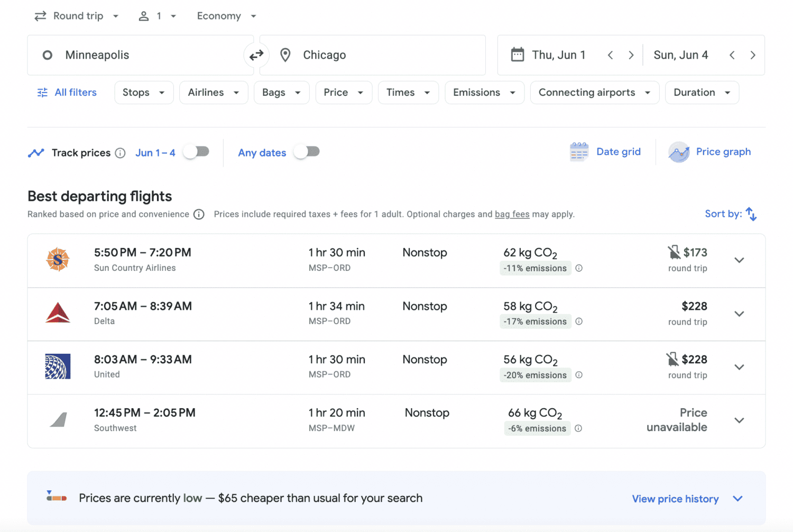Click the View price history link
The image size is (793, 532).
[675, 498]
